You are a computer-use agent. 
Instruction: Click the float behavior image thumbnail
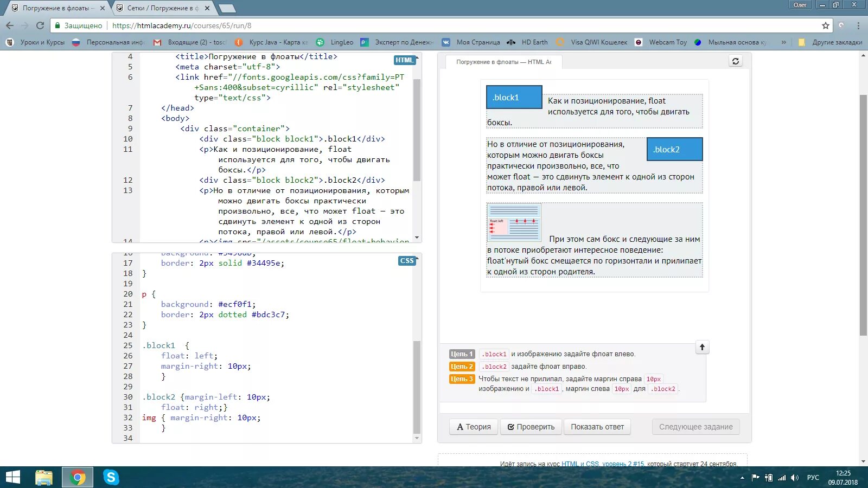coord(514,222)
